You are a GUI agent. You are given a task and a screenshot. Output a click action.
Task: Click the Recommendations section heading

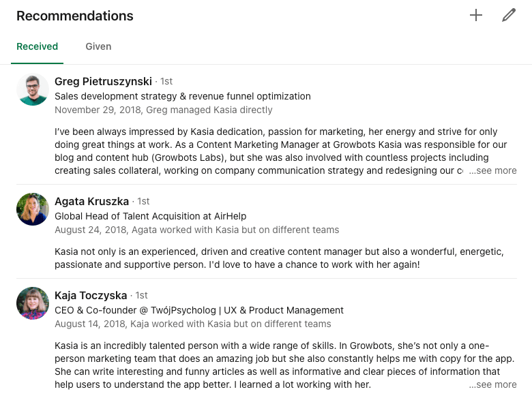click(75, 16)
